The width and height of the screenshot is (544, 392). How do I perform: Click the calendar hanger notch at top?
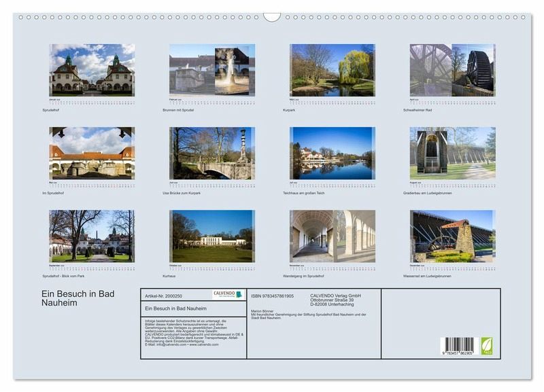pos(272,16)
